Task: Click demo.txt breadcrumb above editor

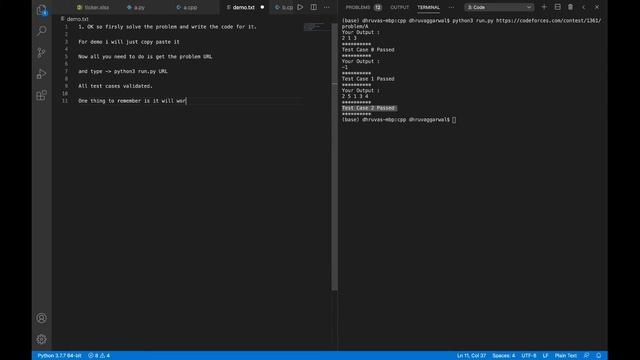Action: click(75, 19)
